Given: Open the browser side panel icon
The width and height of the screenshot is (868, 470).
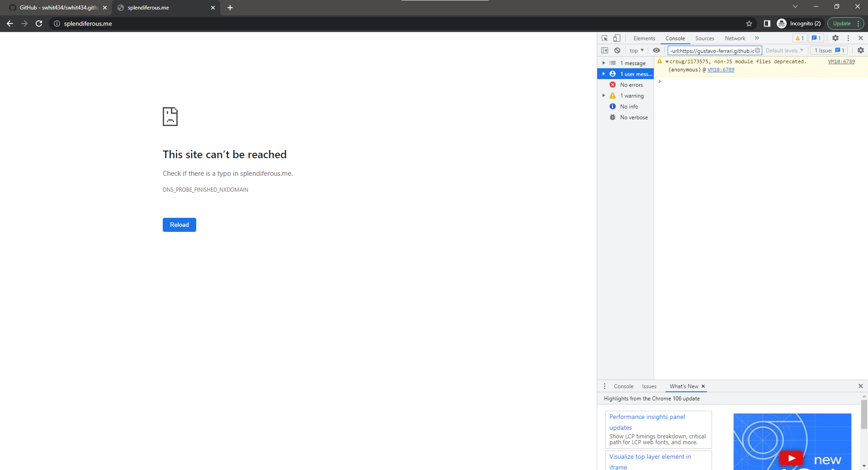Looking at the screenshot, I should (767, 23).
